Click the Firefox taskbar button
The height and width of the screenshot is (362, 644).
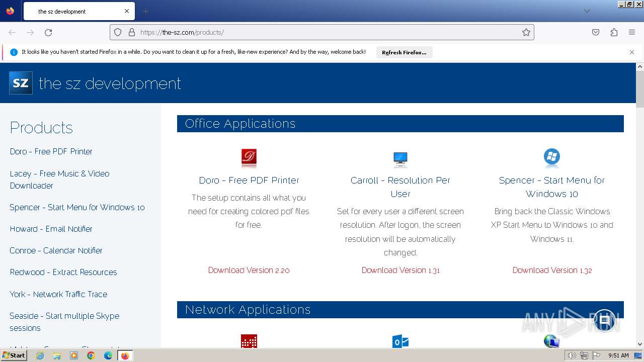pos(125,355)
